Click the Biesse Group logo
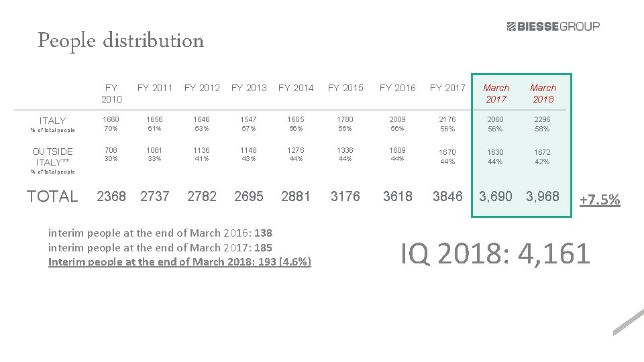This screenshot has height=362, width=644. (x=553, y=27)
